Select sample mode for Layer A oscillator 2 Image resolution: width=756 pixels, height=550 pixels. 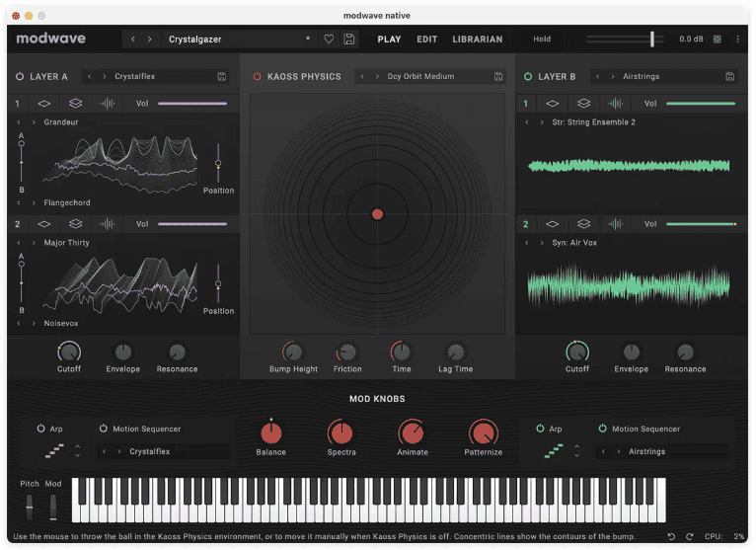(x=107, y=224)
